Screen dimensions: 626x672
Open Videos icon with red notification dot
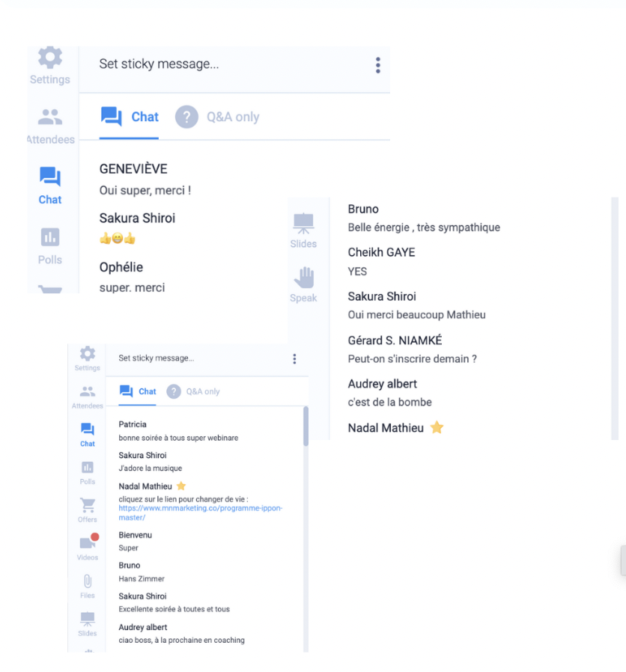[89, 542]
